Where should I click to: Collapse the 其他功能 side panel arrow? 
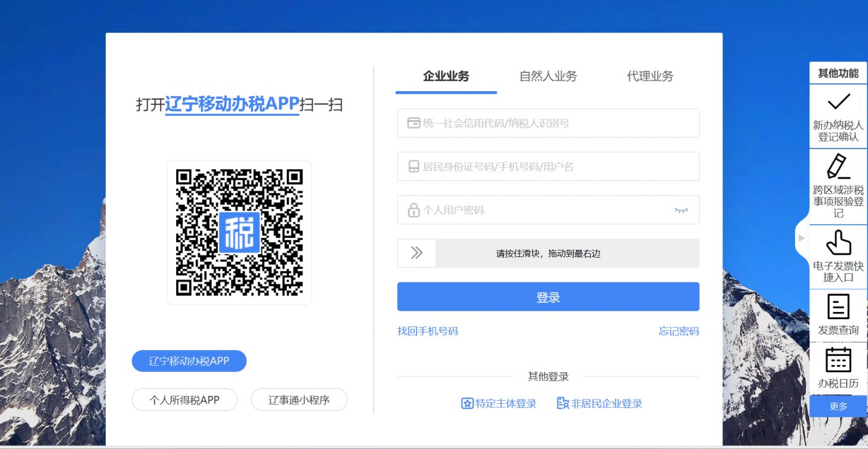pyautogui.click(x=802, y=238)
